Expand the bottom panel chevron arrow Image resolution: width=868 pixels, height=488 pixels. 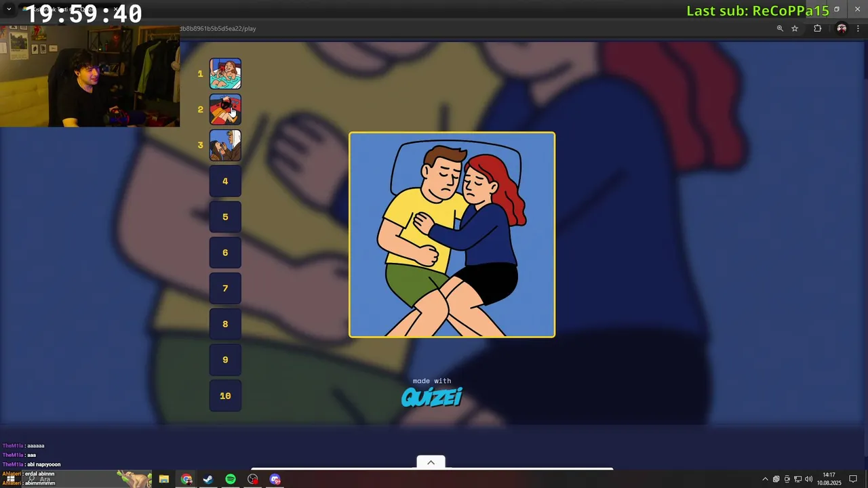[431, 462]
